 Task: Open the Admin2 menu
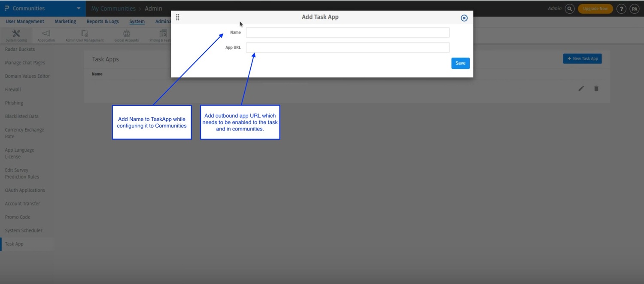(163, 21)
